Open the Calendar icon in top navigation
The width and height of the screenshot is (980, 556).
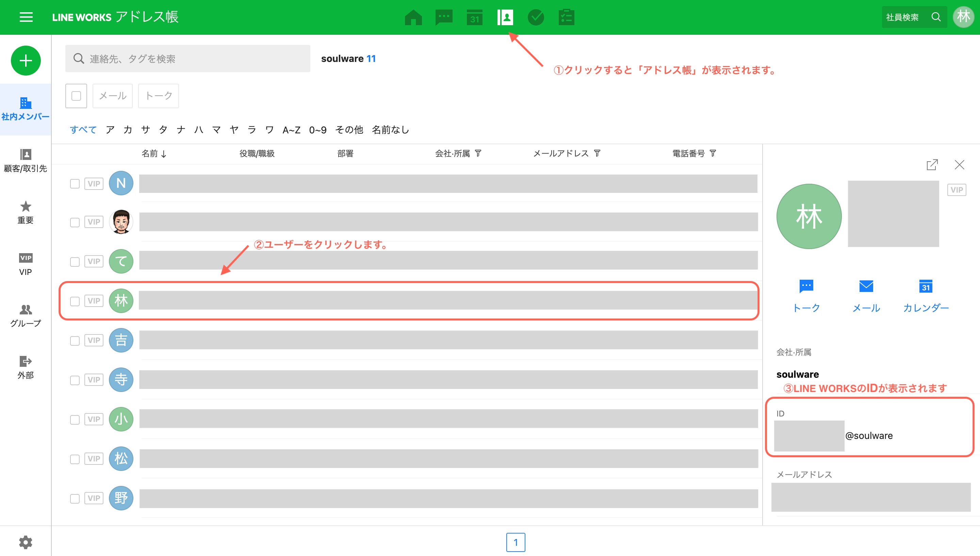(475, 17)
